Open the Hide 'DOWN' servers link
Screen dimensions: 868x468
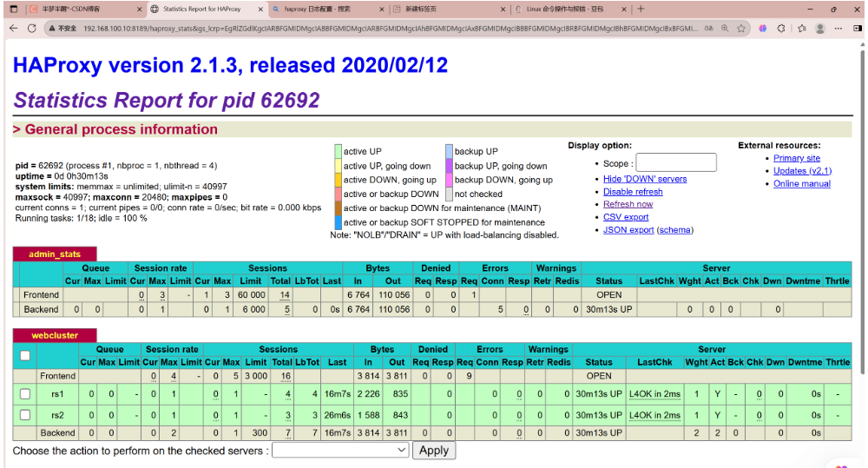(x=645, y=179)
